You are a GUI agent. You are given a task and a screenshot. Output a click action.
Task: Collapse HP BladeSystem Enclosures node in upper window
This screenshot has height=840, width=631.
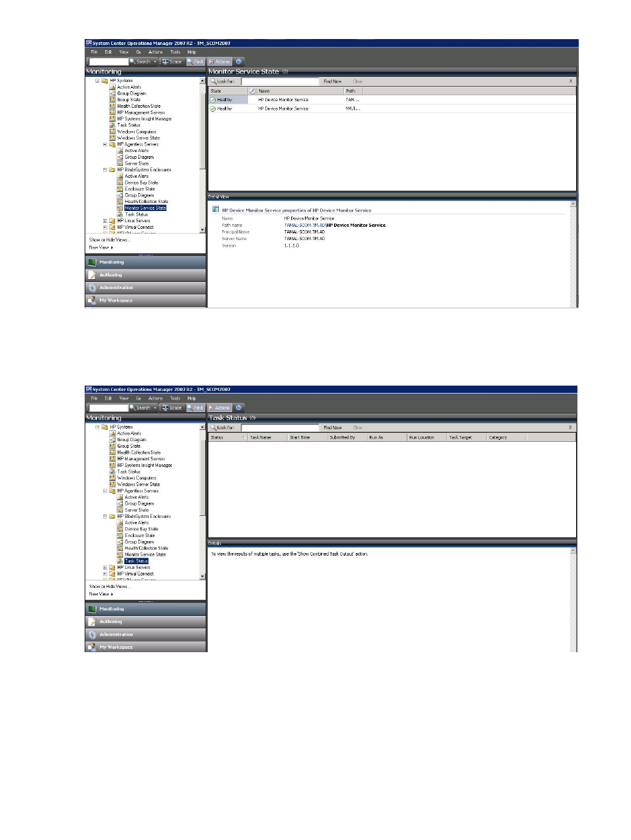tap(105, 170)
